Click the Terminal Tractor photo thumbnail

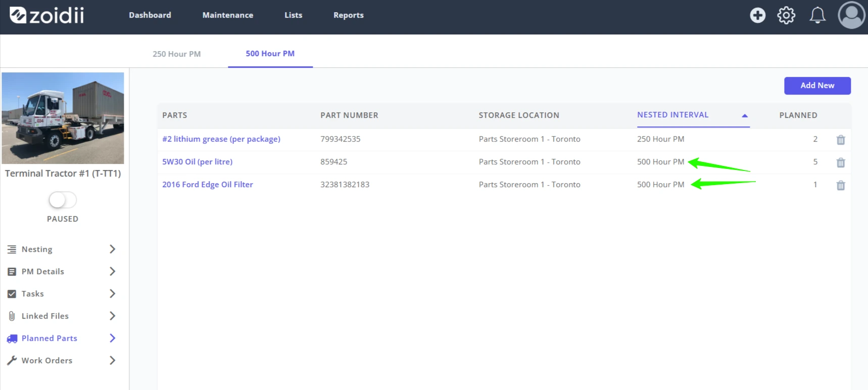63,118
